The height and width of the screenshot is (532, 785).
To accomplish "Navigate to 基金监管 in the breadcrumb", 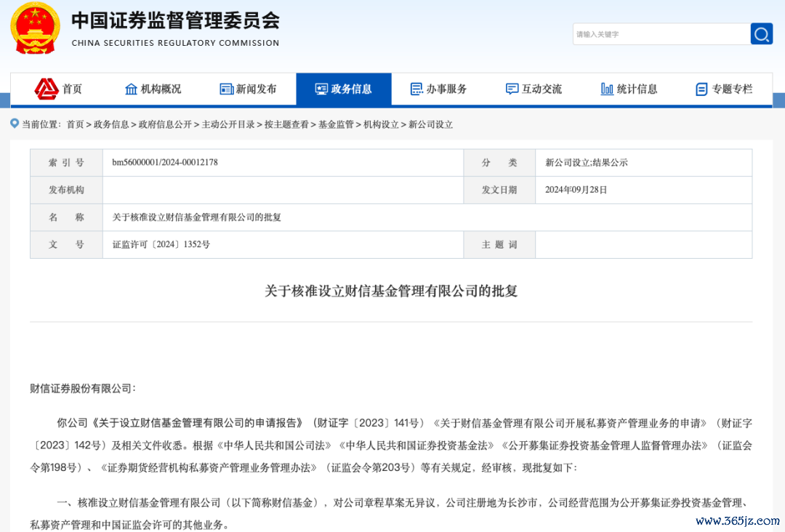I will pos(336,124).
